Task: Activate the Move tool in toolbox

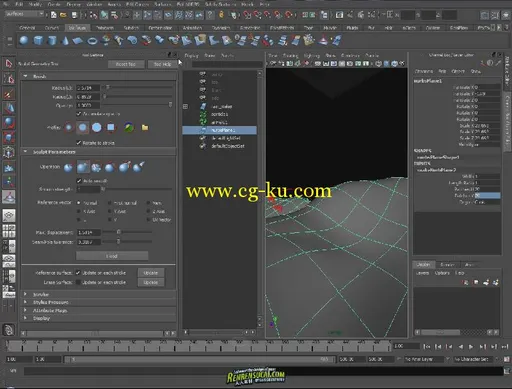Action: (x=9, y=108)
